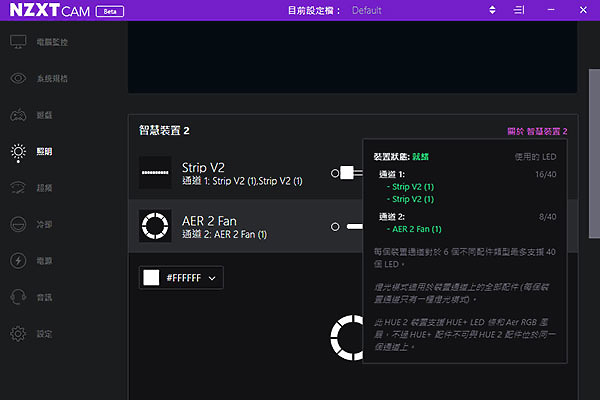The width and height of the screenshot is (600, 400).
Task: Select the 照明 lighting sun icon
Action: click(x=18, y=152)
